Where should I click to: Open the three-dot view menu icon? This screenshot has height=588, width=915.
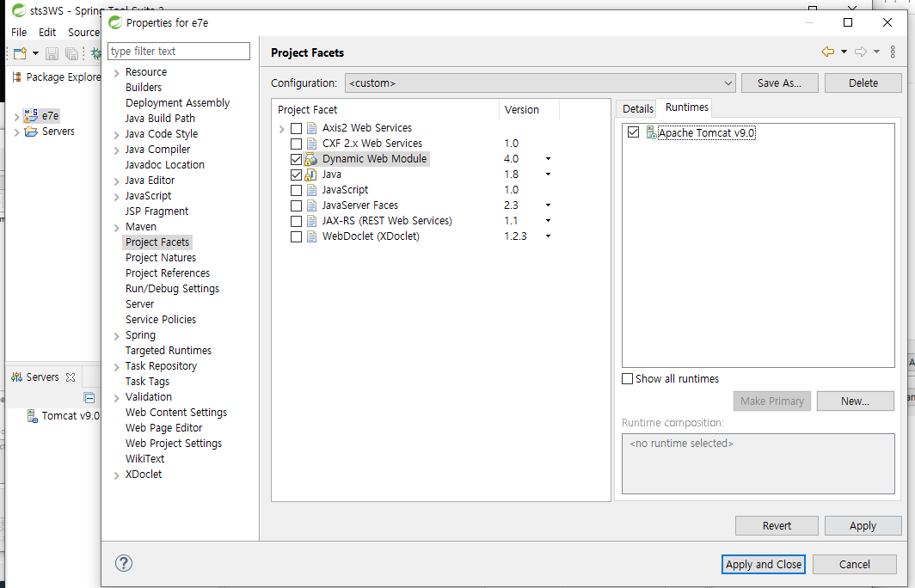click(893, 52)
